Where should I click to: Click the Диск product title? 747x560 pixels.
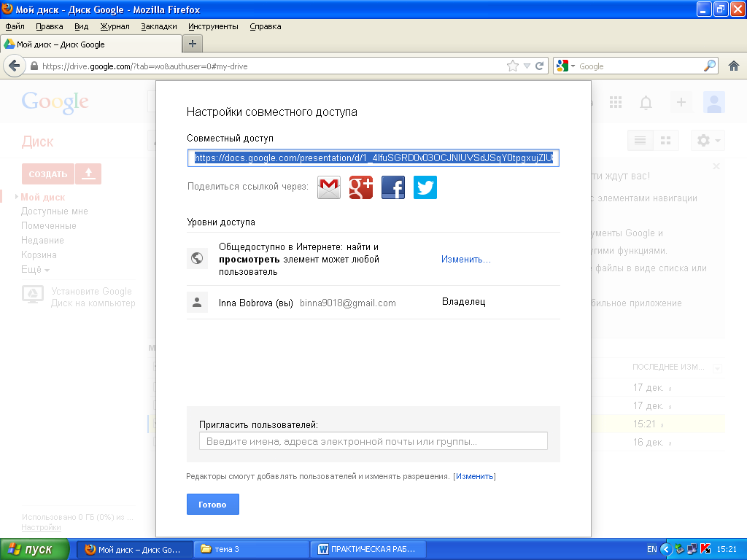[38, 141]
